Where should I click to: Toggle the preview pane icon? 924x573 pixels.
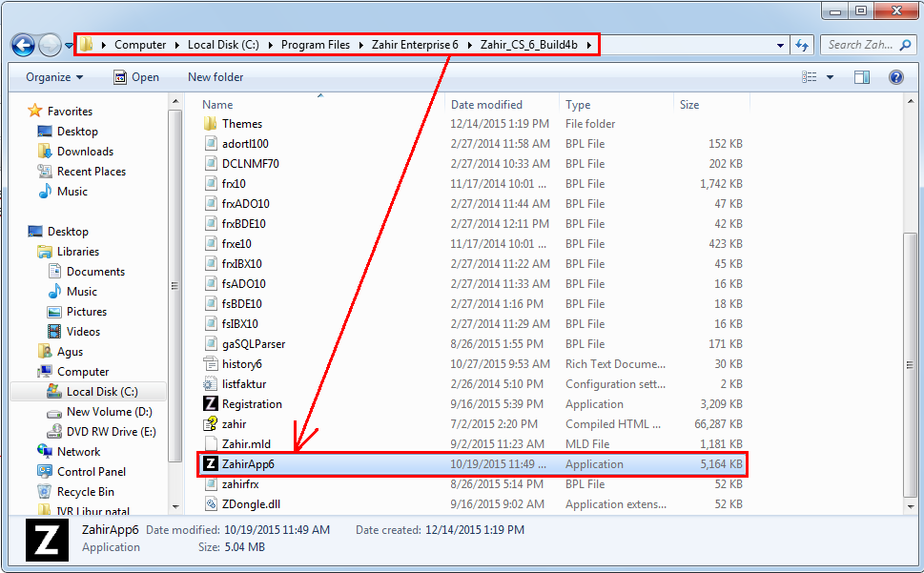coord(861,77)
